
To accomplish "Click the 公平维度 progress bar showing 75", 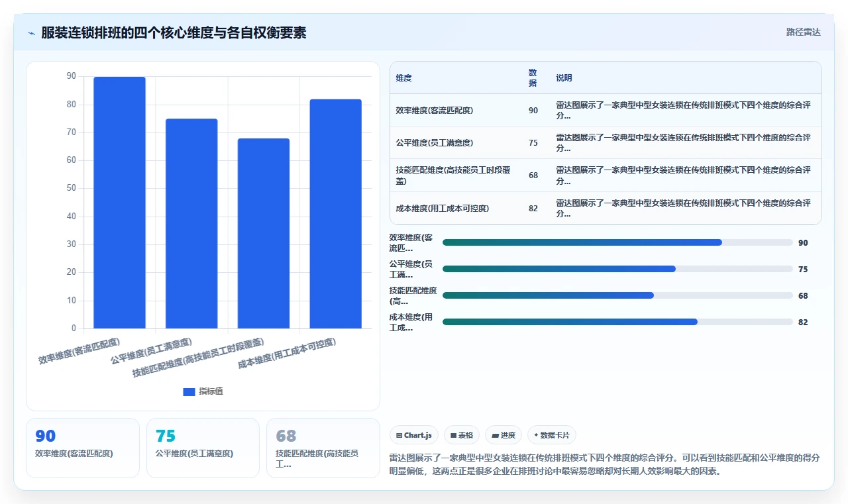I will pyautogui.click(x=617, y=269).
